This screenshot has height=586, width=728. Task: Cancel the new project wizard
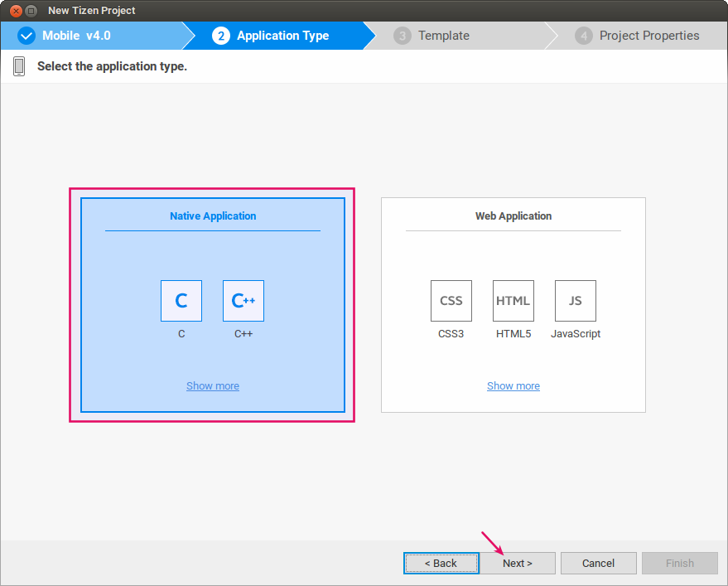(599, 563)
